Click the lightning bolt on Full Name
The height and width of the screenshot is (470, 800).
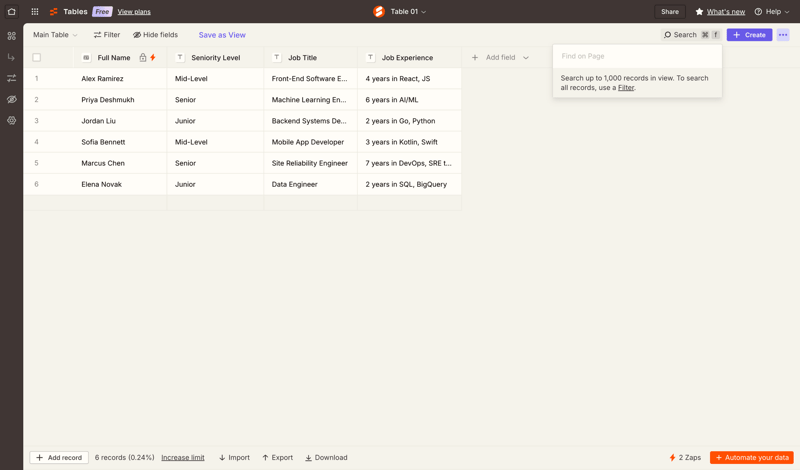click(153, 58)
